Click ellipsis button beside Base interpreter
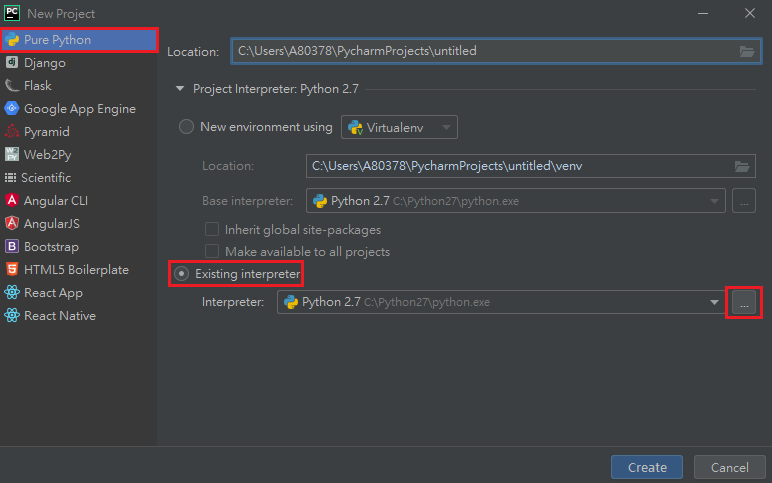The height and width of the screenshot is (483, 772). tap(744, 201)
